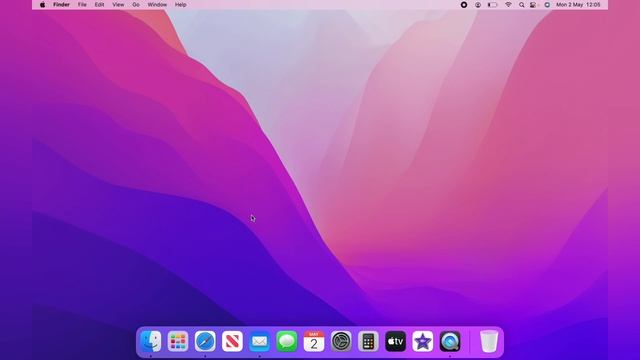Click the screen recording status icon
Image resolution: width=640 pixels, height=360 pixels.
[x=464, y=5]
